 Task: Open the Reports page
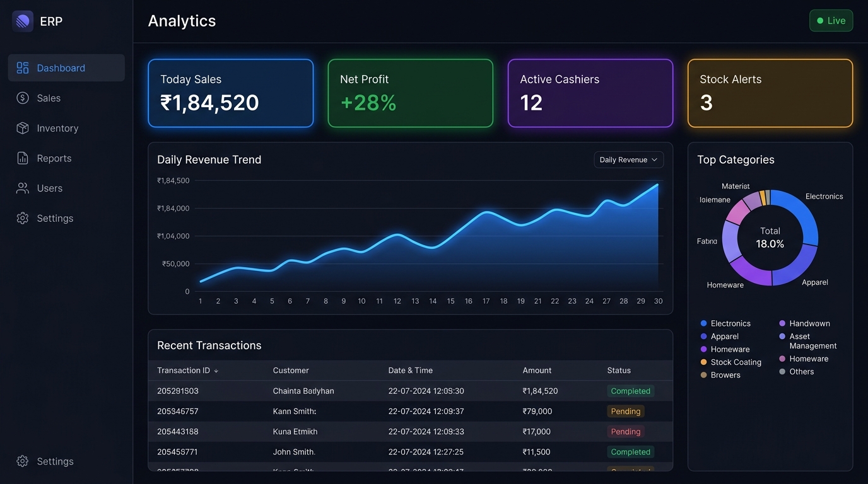click(66, 158)
